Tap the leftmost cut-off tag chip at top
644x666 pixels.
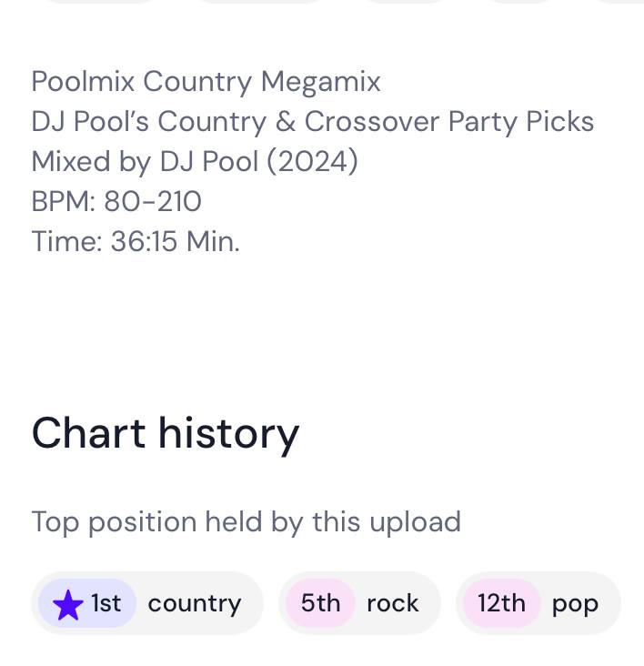coord(102,1)
